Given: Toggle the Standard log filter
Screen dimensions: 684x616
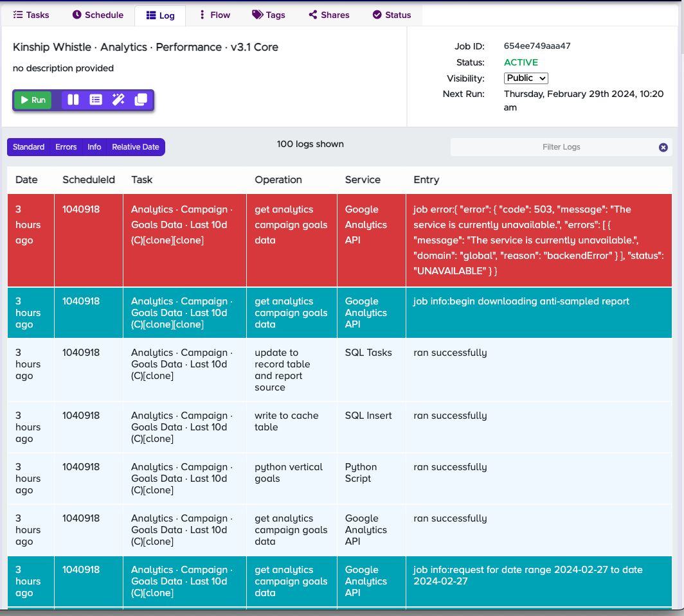Looking at the screenshot, I should [28, 147].
